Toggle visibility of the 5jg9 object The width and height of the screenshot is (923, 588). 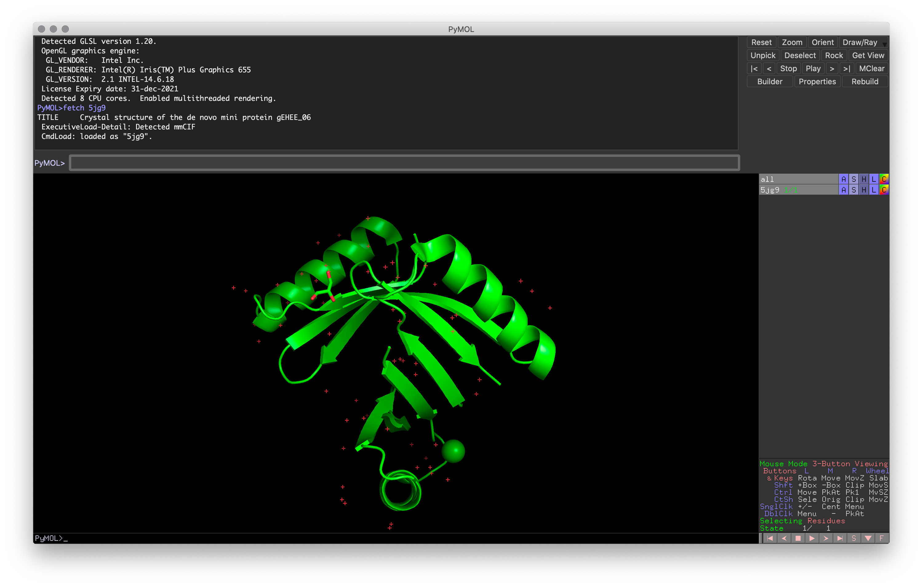pyautogui.click(x=798, y=190)
